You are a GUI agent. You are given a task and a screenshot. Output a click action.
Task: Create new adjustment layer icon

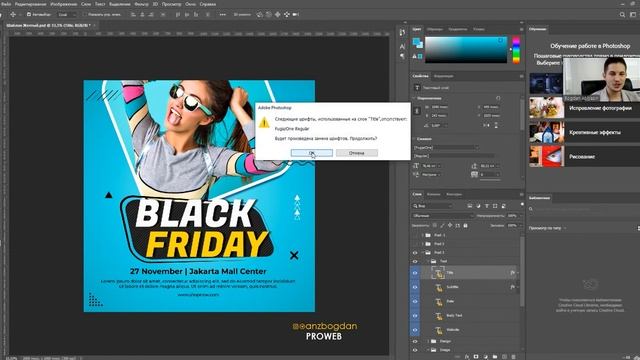pyautogui.click(x=485, y=357)
